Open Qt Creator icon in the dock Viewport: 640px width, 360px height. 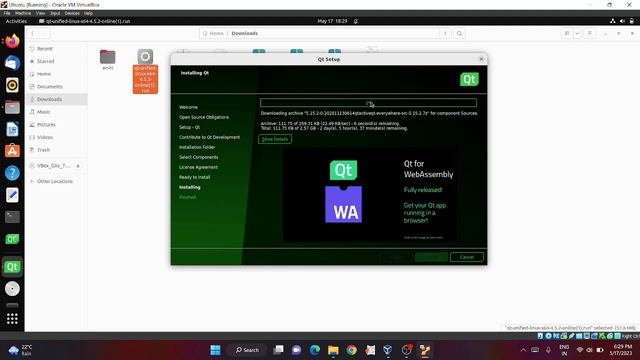(x=12, y=239)
